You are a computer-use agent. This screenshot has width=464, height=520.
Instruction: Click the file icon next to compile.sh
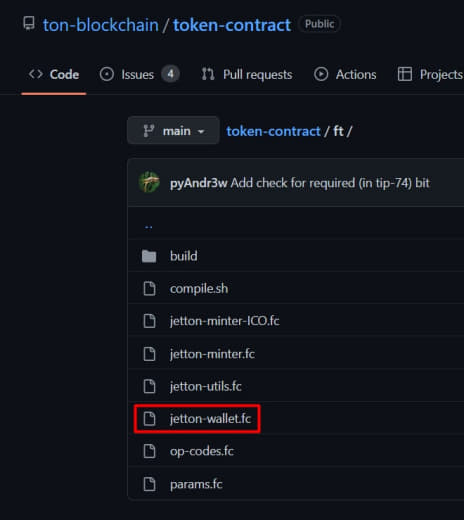(149, 288)
